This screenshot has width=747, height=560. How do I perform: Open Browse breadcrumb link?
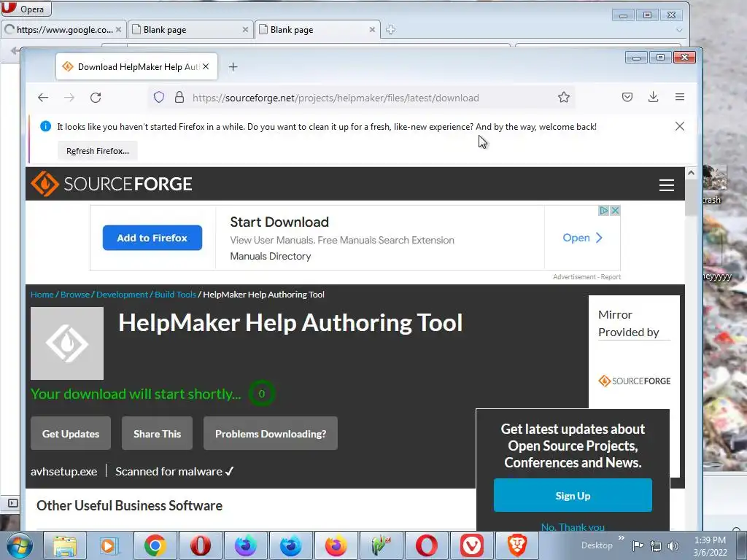click(x=75, y=295)
